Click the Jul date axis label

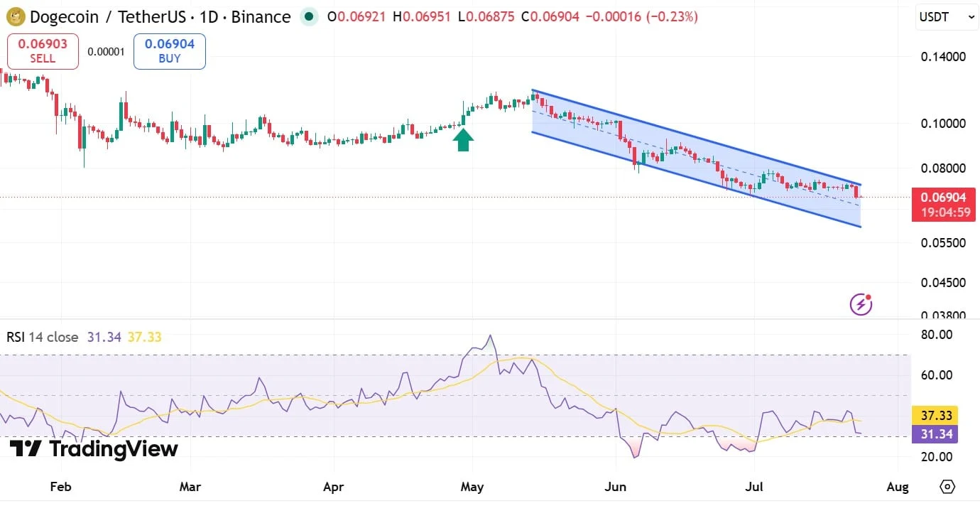(x=756, y=487)
